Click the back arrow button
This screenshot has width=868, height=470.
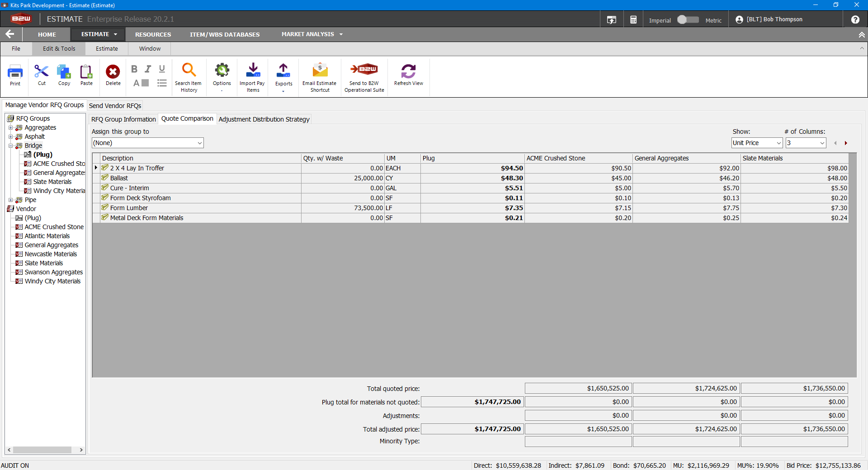click(x=10, y=34)
